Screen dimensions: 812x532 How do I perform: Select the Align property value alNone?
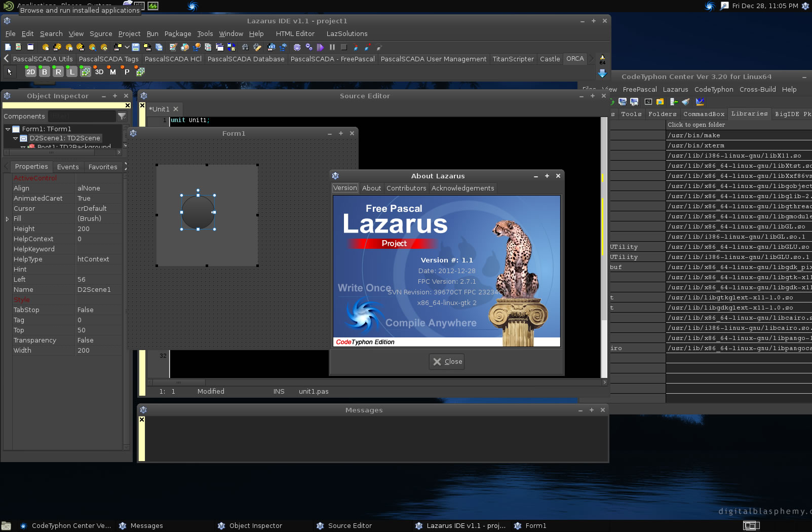(x=99, y=188)
